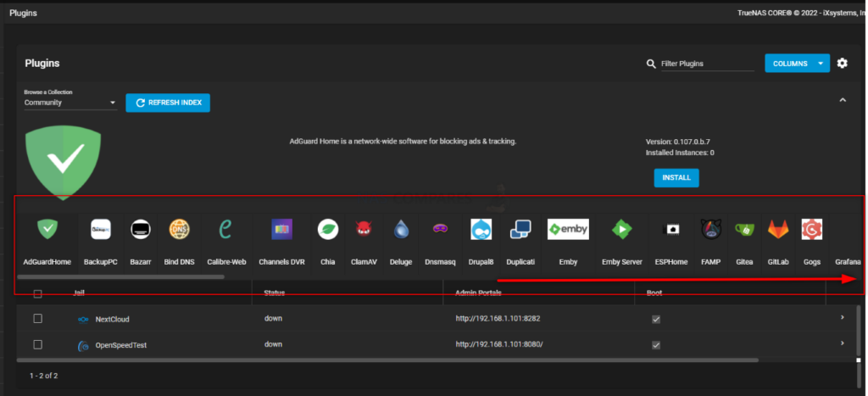Select the Bind DNS plugin icon
Viewport: 868px width, 396px height.
pos(179,229)
